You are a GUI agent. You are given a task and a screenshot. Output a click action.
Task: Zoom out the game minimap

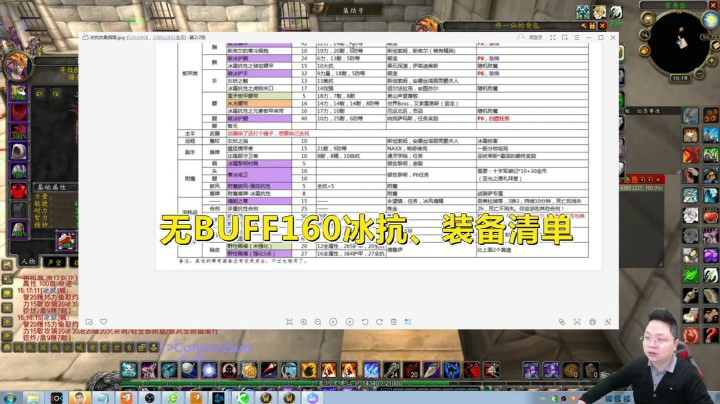(699, 73)
